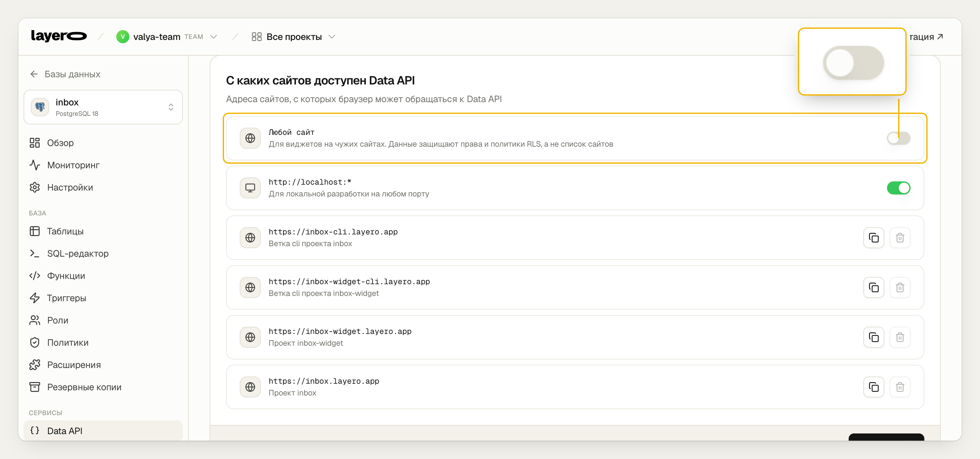Copy https://inbox.layero.app address

pyautogui.click(x=874, y=387)
